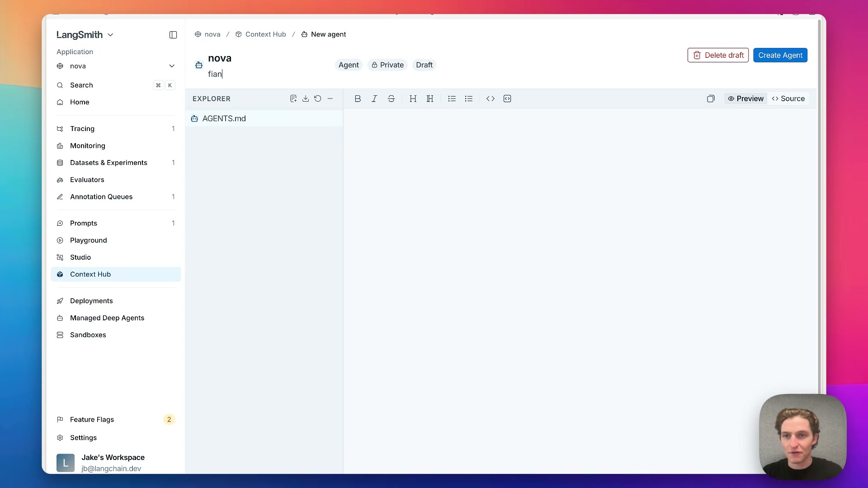Image resolution: width=868 pixels, height=488 pixels.
Task: Click the Private visibility badge
Action: [x=387, y=65]
